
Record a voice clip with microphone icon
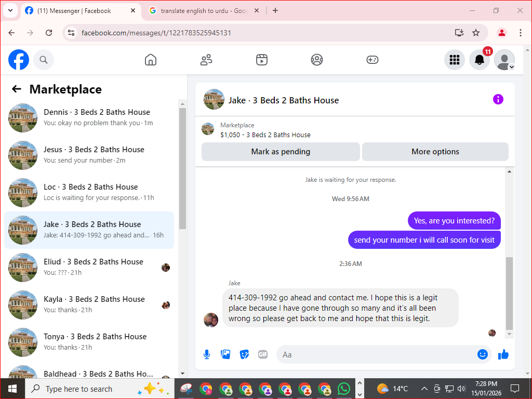click(207, 354)
